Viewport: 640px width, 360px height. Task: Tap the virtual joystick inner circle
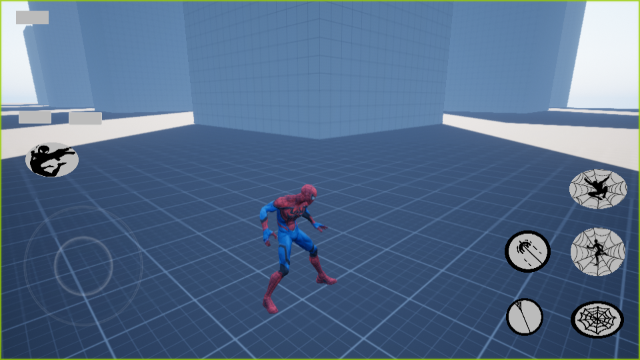[84, 266]
